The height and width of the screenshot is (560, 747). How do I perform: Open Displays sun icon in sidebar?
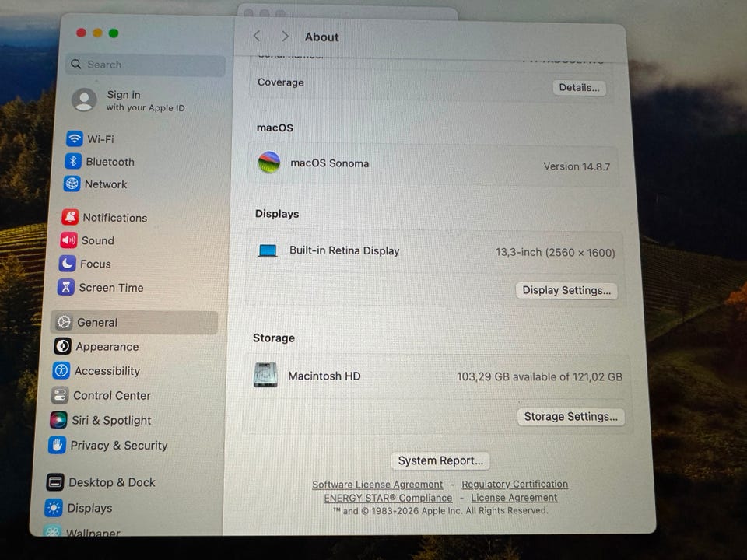[x=54, y=508]
